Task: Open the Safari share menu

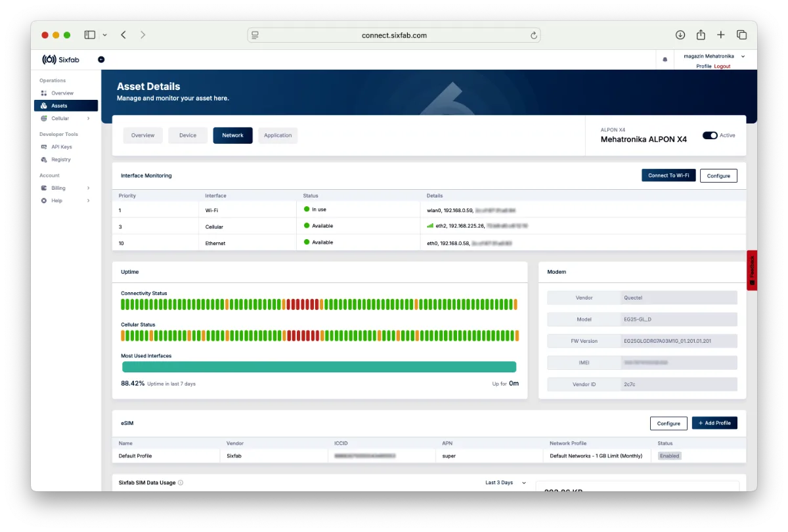Action: click(701, 35)
